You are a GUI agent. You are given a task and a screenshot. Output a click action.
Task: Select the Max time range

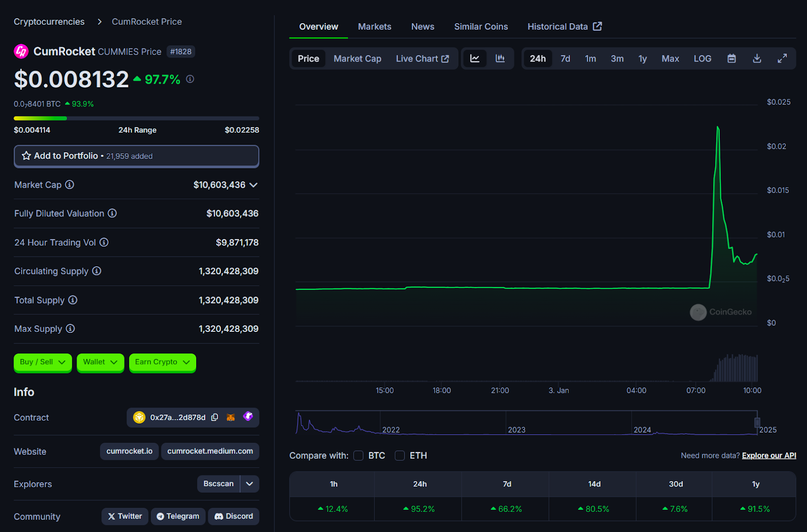click(670, 58)
